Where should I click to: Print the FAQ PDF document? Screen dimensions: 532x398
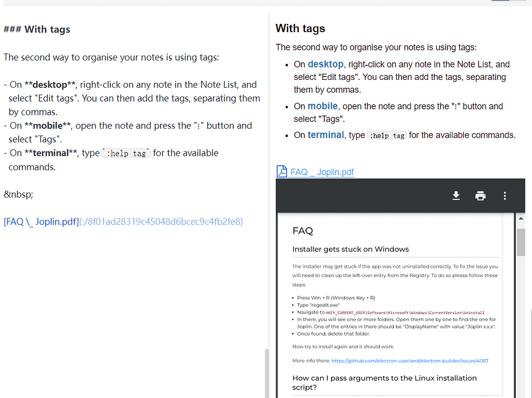coord(480,196)
